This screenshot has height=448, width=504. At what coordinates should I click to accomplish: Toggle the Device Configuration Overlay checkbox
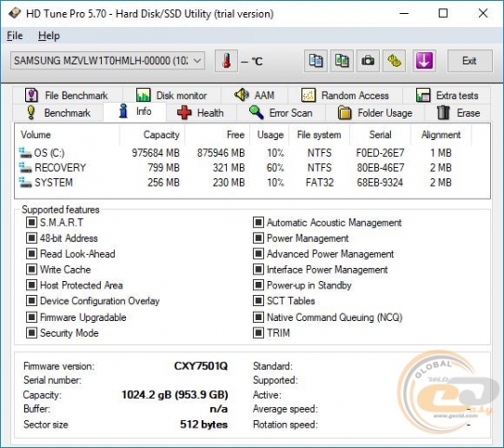32,301
